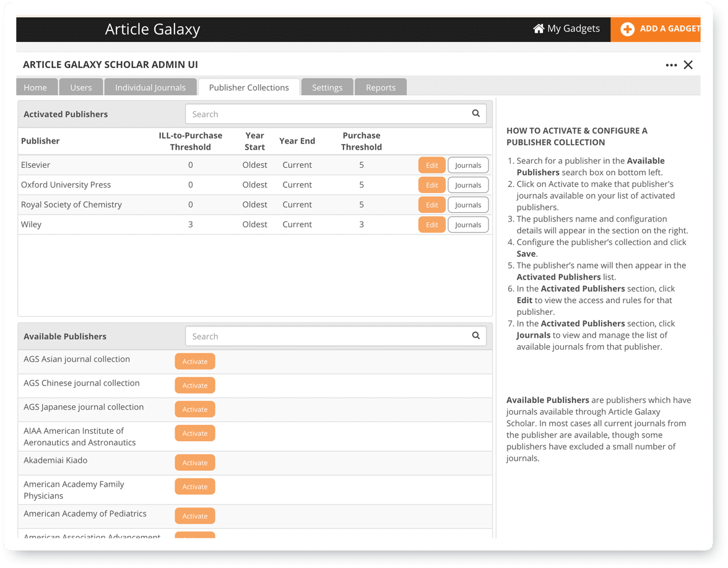
Task: Open My Gadgets home icon
Action: pos(538,28)
